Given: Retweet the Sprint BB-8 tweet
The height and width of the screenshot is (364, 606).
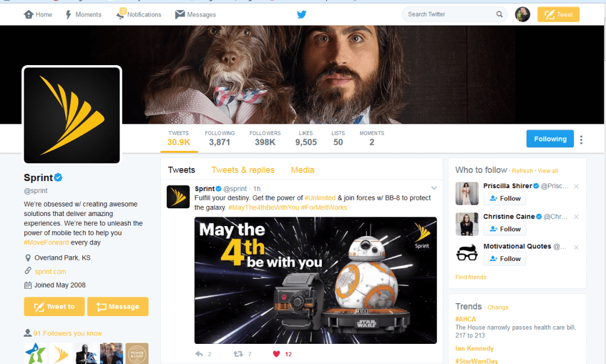Looking at the screenshot, I should (238, 354).
